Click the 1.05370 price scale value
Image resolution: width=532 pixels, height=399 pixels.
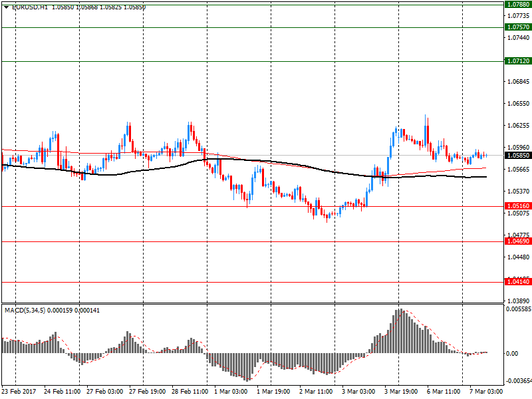click(519, 192)
